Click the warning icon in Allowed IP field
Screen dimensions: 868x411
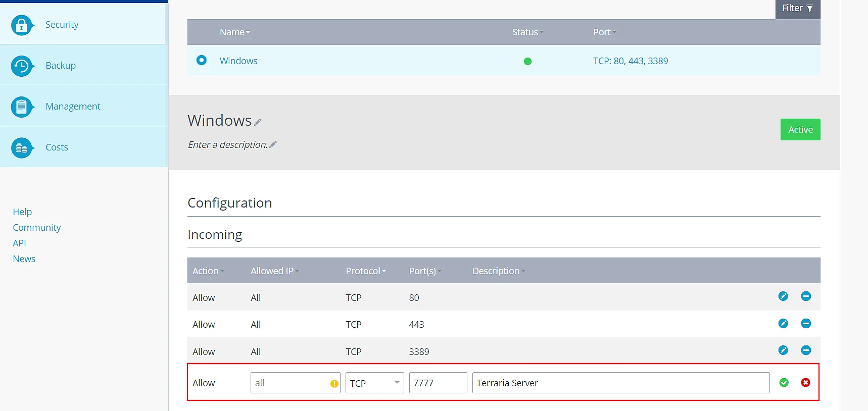(334, 384)
